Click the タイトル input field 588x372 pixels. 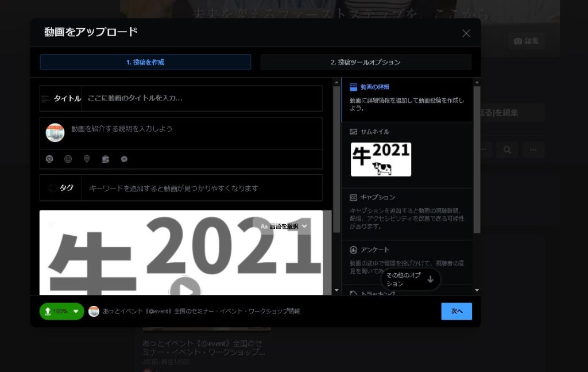pos(201,98)
